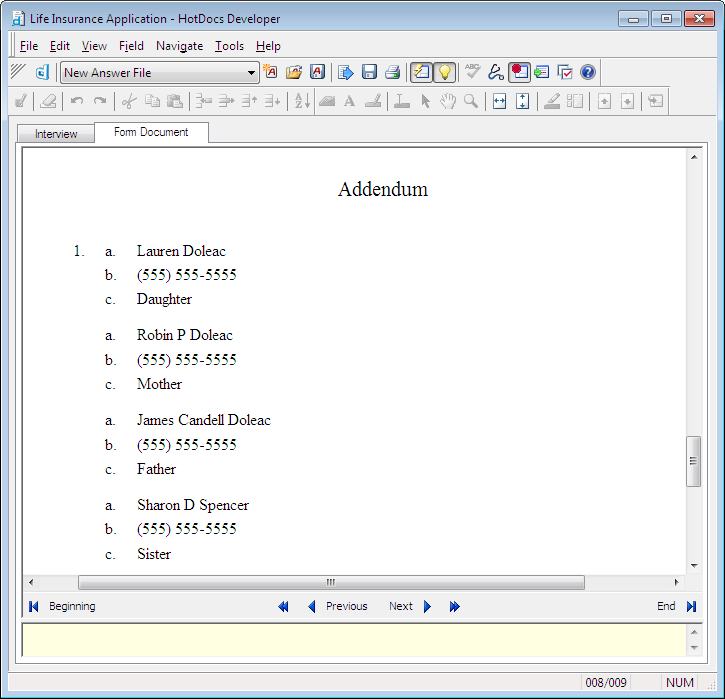Click the Sister relationship text

(x=154, y=554)
